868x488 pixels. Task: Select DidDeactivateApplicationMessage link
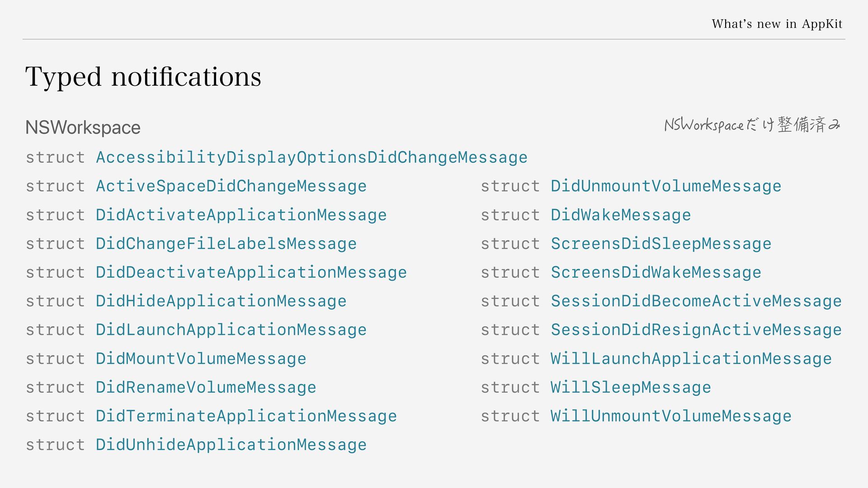[251, 273]
